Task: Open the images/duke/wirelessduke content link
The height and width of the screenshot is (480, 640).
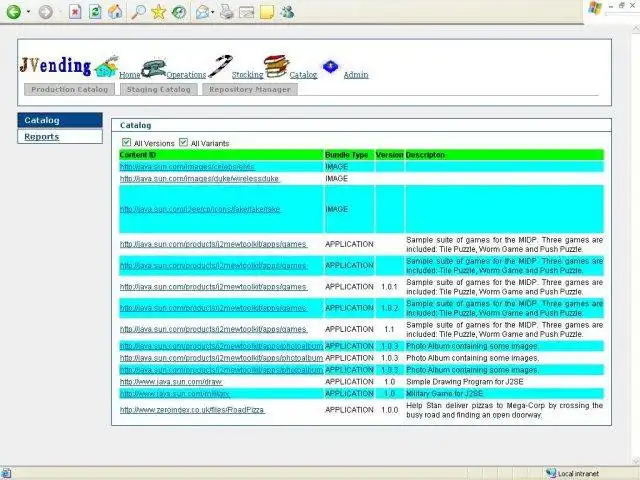Action: tap(200, 179)
